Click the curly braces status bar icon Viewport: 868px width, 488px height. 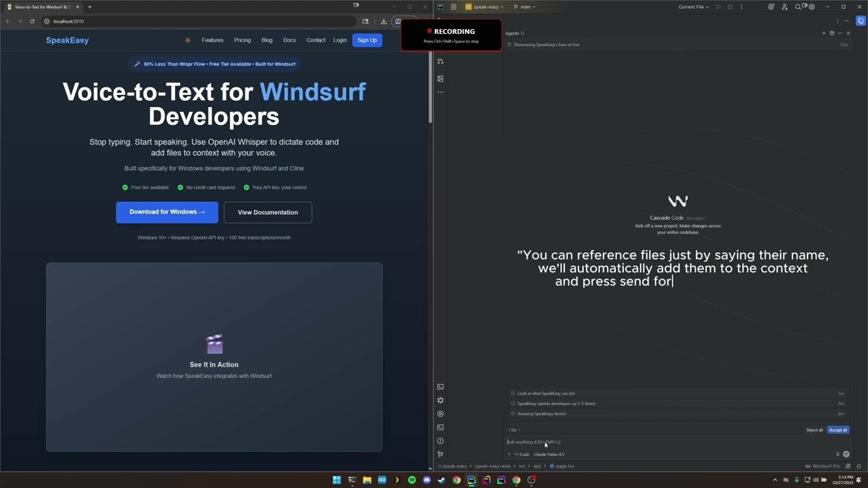click(859, 466)
